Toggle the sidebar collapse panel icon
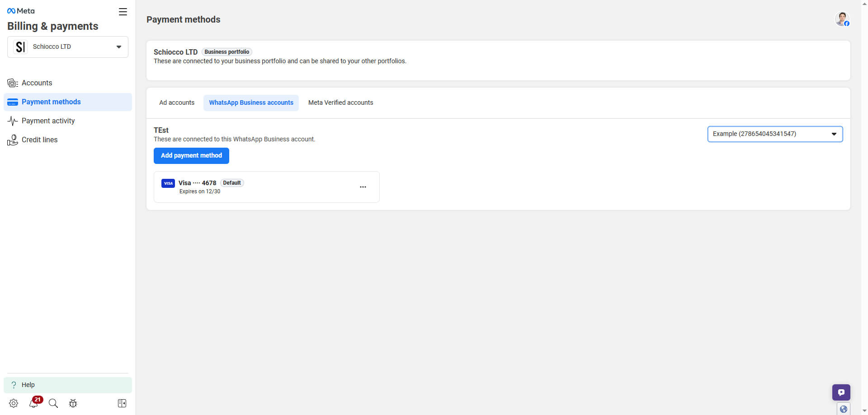 (x=122, y=403)
